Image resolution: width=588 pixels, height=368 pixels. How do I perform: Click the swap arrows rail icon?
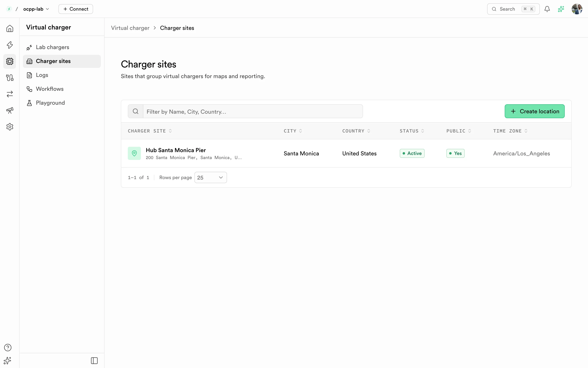coord(10,94)
